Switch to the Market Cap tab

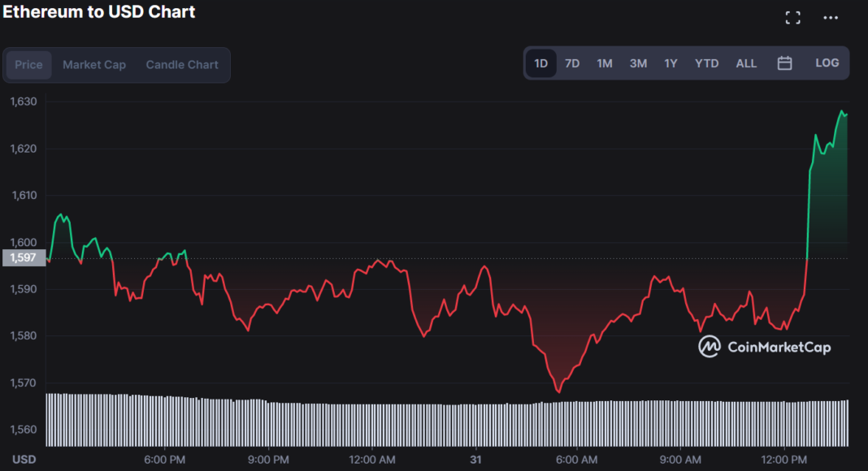point(93,64)
